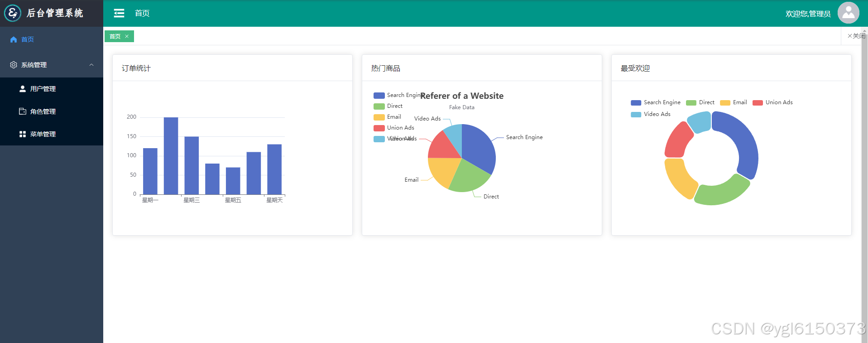Click the menu management grid icon
This screenshot has width=868, height=343.
(x=23, y=134)
